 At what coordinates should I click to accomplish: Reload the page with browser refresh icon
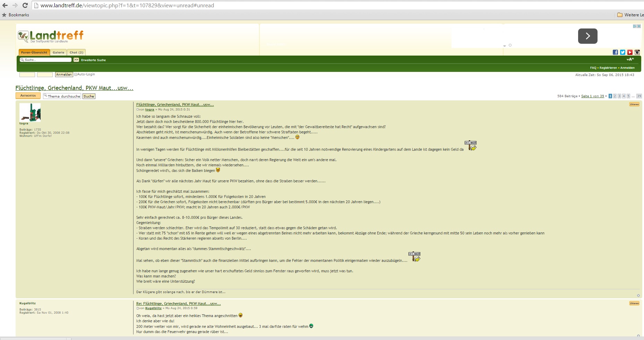point(25,5)
